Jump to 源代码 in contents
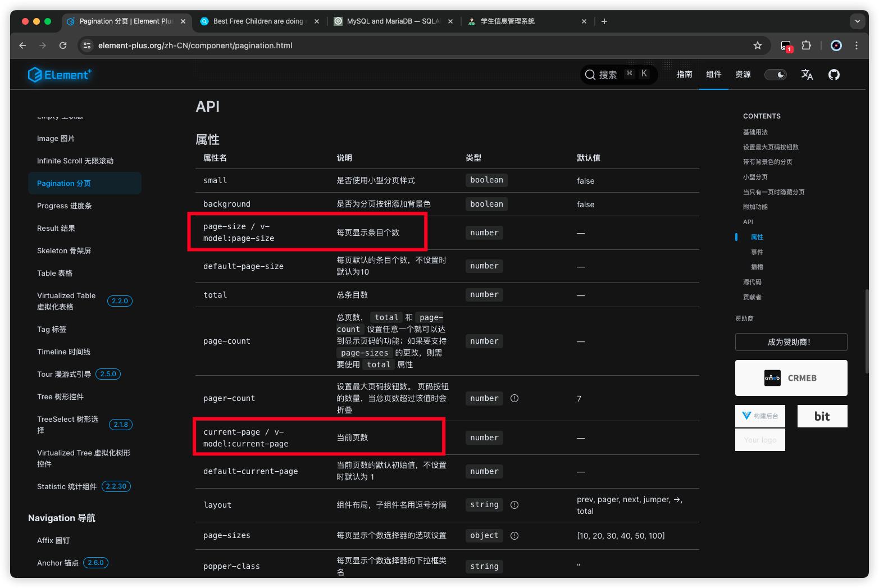This screenshot has width=879, height=588. [x=752, y=282]
